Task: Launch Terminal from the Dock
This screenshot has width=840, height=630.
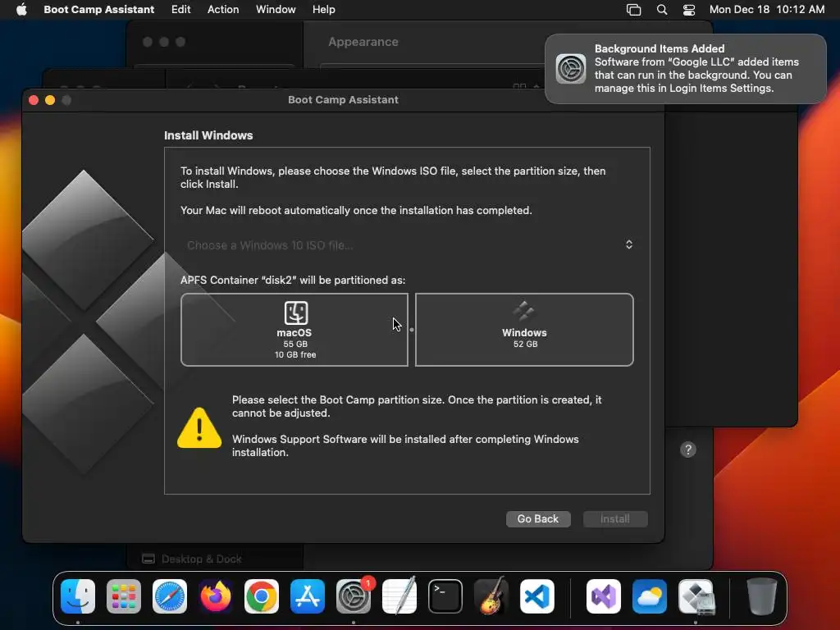Action: [445, 596]
